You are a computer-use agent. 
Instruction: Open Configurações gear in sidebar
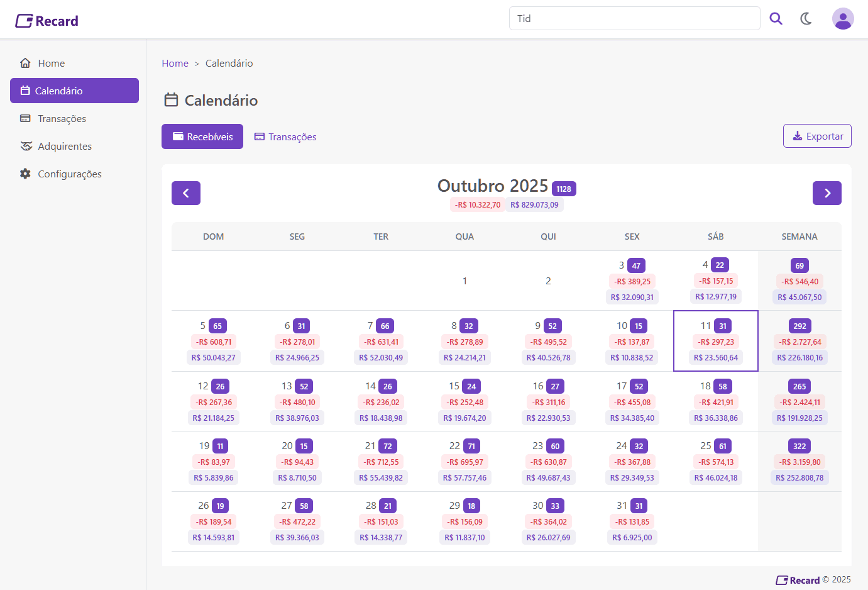(x=69, y=174)
